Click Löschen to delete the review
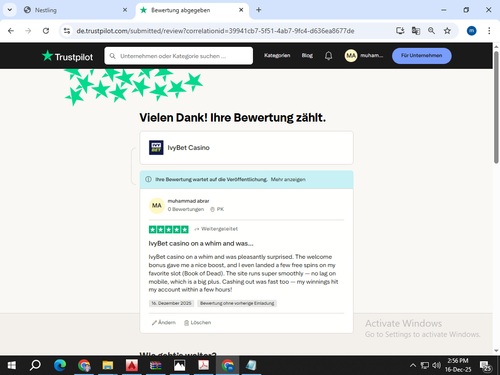500x375 pixels. [x=198, y=323]
